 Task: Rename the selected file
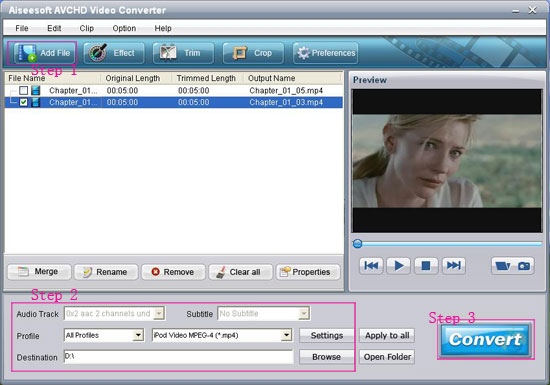click(x=106, y=272)
